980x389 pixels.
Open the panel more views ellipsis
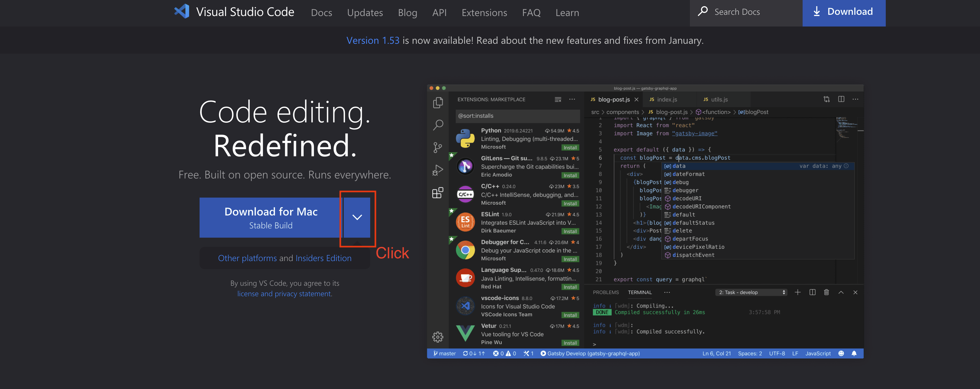[x=666, y=292]
